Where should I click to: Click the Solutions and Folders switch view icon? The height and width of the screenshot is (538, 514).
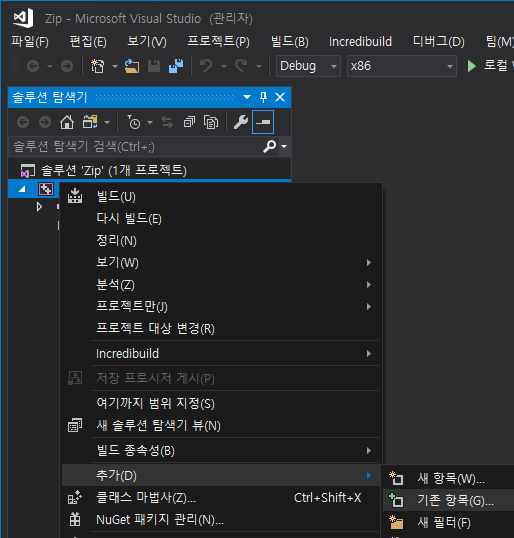click(x=90, y=122)
